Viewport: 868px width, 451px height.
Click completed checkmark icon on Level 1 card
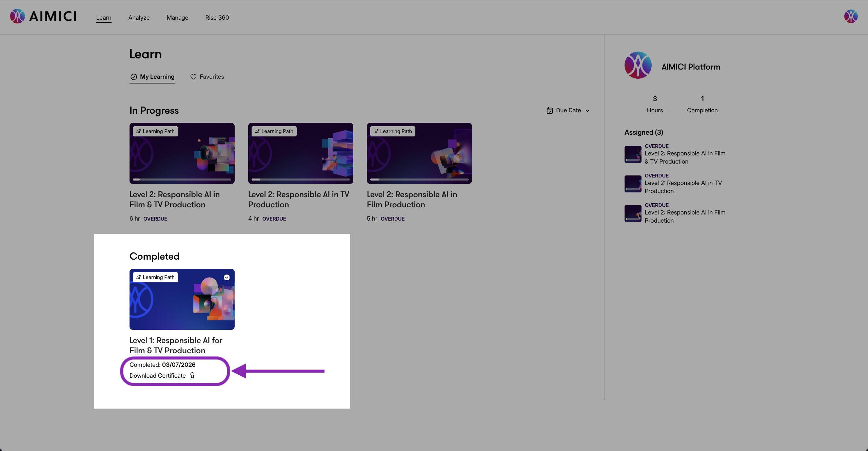(227, 278)
